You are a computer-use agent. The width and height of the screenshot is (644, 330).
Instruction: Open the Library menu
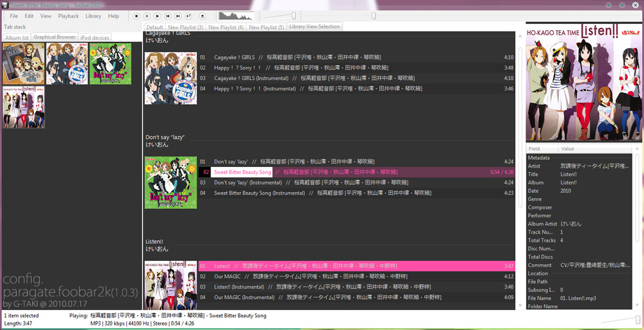[x=93, y=16]
